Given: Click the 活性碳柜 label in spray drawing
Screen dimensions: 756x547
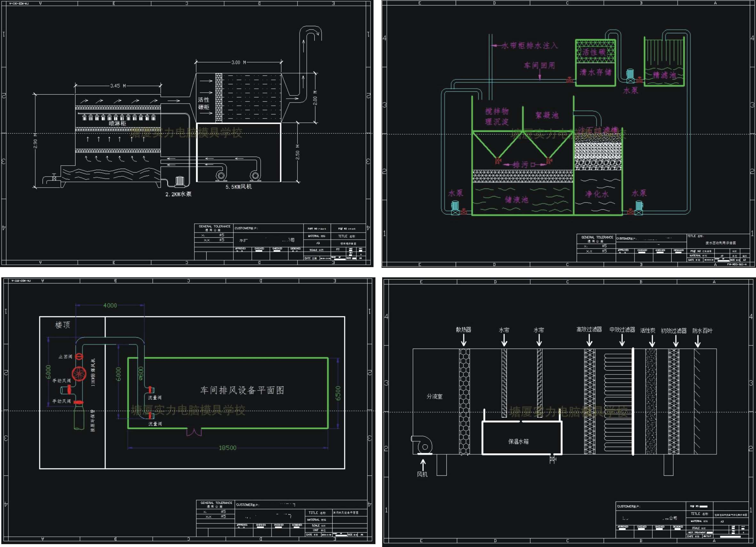Looking at the screenshot, I should tap(204, 103).
